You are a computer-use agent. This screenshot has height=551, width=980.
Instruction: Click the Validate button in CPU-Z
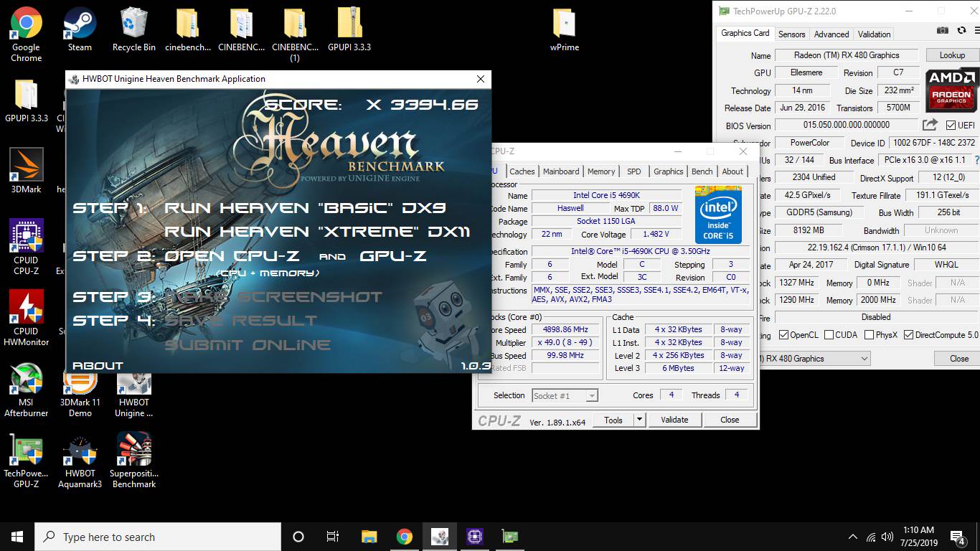point(674,420)
